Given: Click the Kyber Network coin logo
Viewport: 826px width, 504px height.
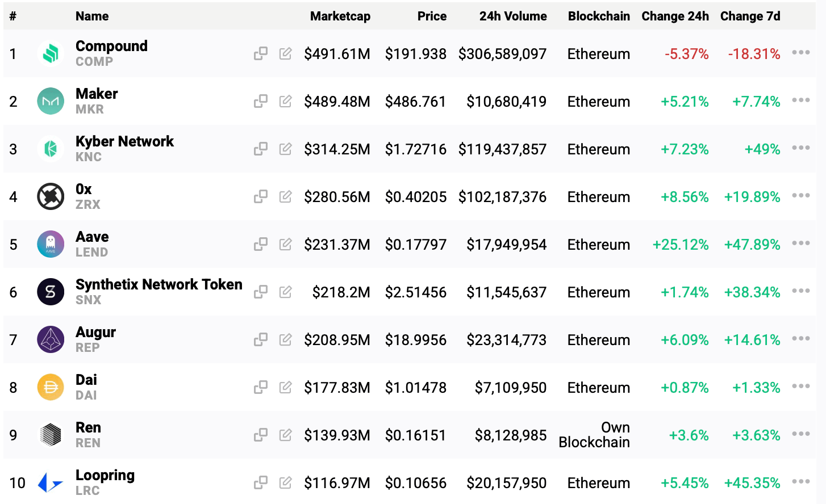Looking at the screenshot, I should tap(51, 149).
